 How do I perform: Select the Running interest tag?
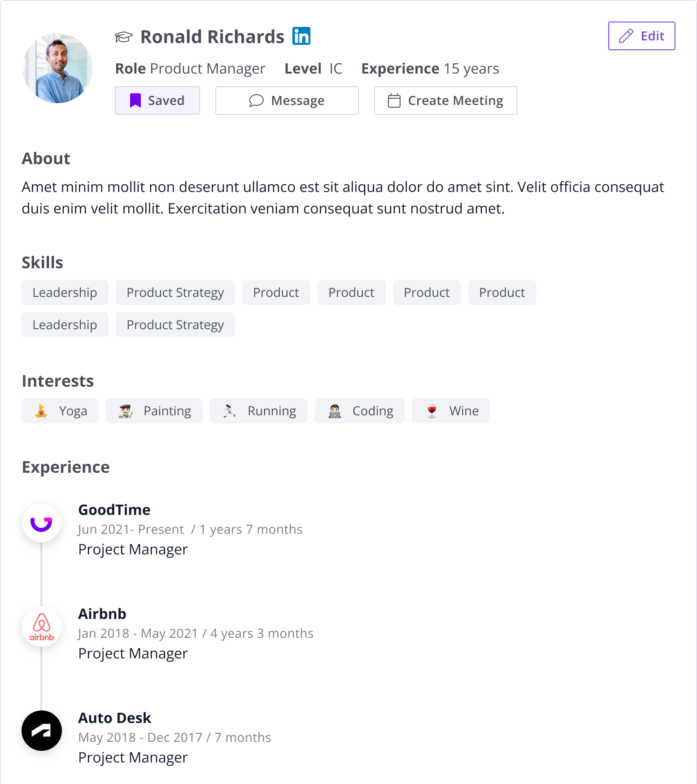[x=259, y=411]
